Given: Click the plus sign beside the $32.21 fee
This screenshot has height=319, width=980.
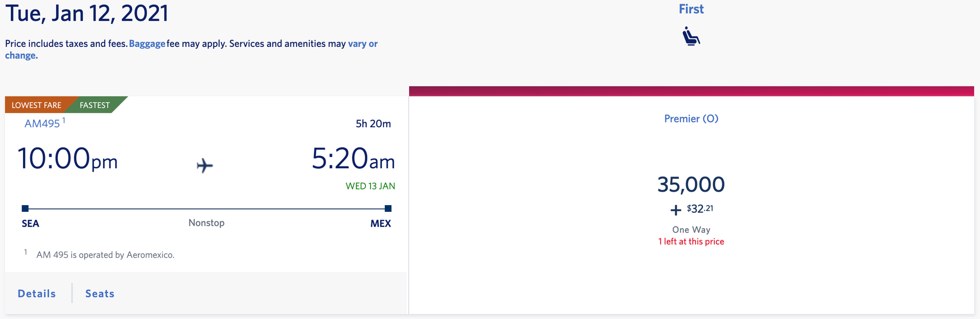Looking at the screenshot, I should [x=675, y=209].
